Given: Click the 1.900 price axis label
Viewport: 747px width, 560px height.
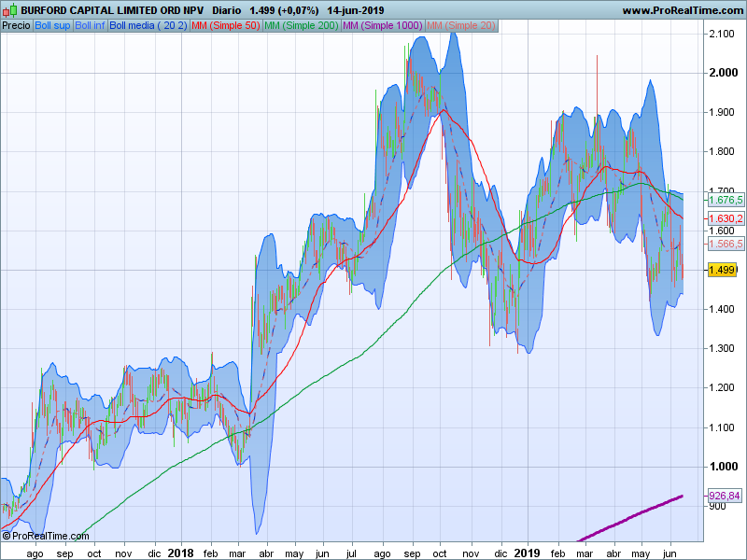Looking at the screenshot, I should pos(722,112).
